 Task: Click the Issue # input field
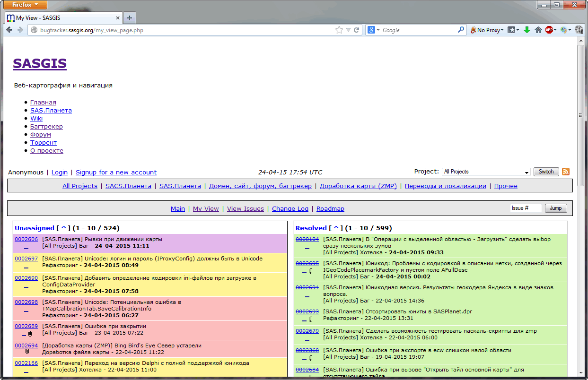[526, 208]
